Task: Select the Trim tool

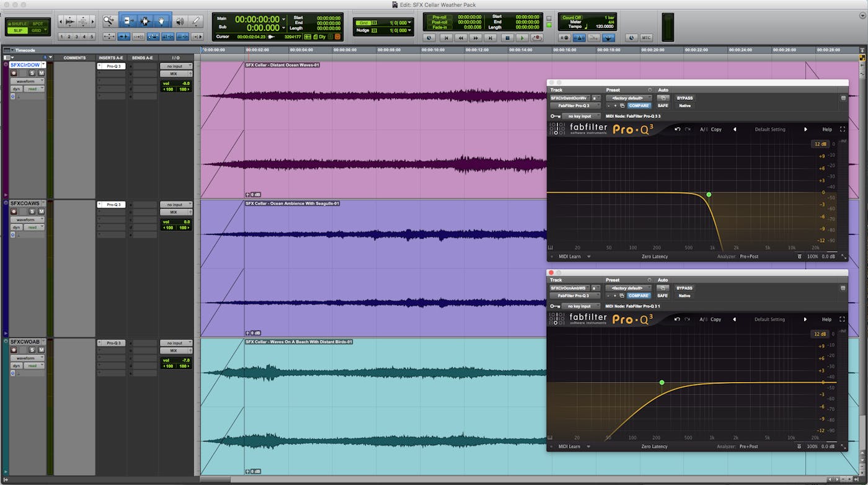Action: click(128, 20)
